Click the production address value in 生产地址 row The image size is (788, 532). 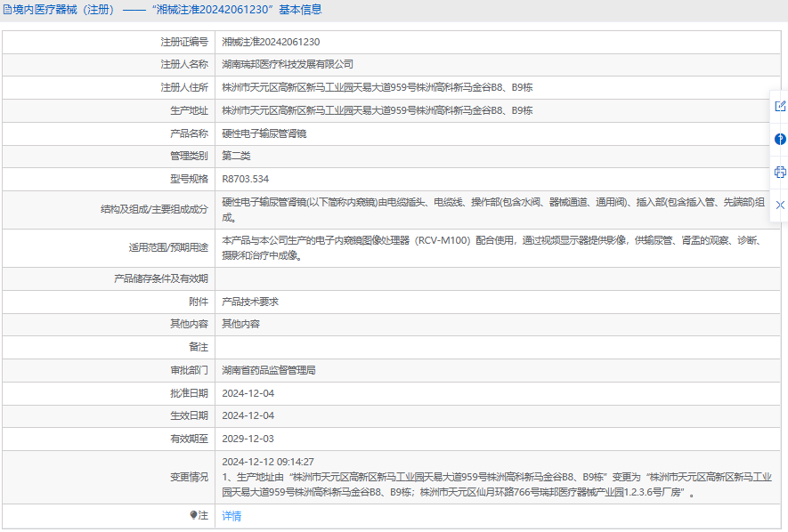(x=378, y=110)
